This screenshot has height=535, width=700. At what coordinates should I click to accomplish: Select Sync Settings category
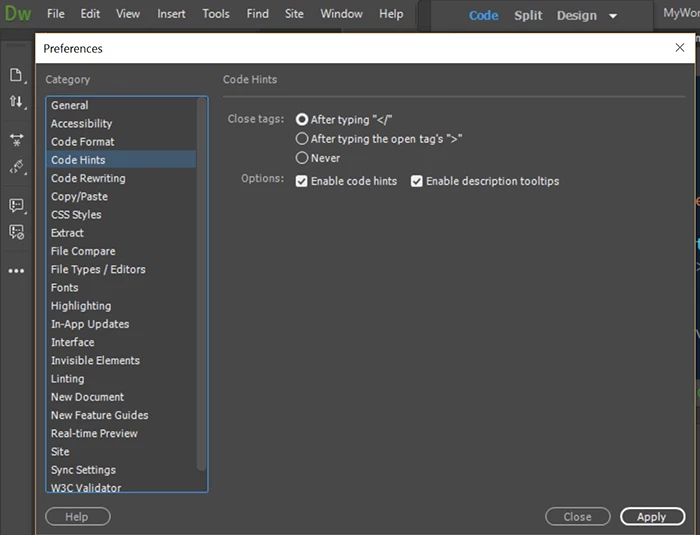point(121,470)
